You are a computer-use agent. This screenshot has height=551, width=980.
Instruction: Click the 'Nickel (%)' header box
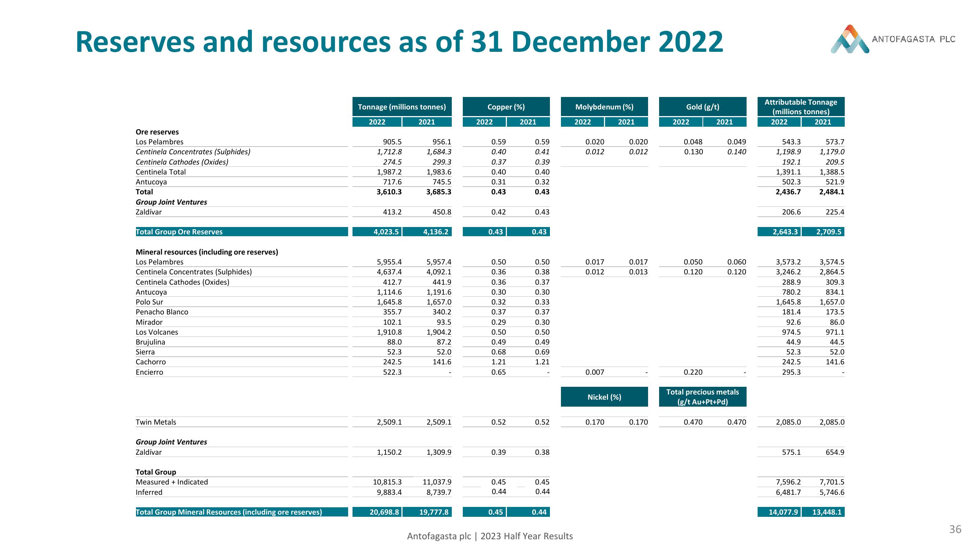click(x=604, y=397)
